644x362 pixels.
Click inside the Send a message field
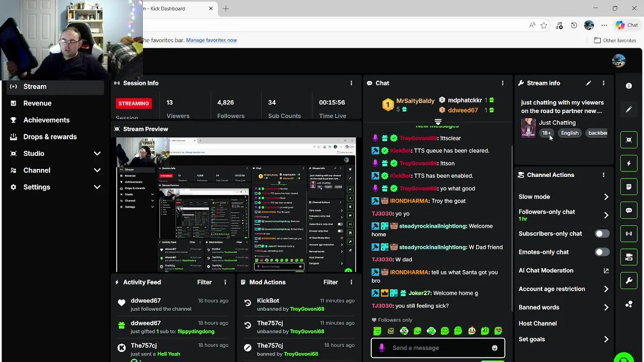pyautogui.click(x=438, y=348)
